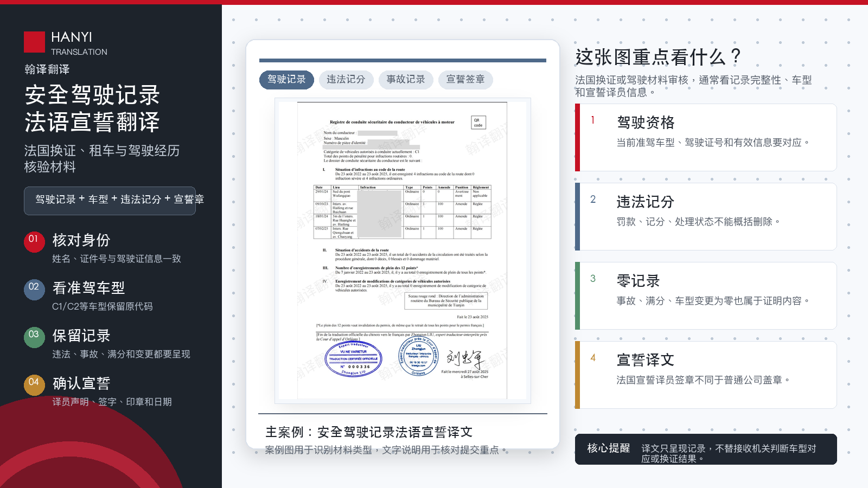This screenshot has height=488, width=868.
Task: Click the 看准驾车型 step heading
Action: (88, 288)
